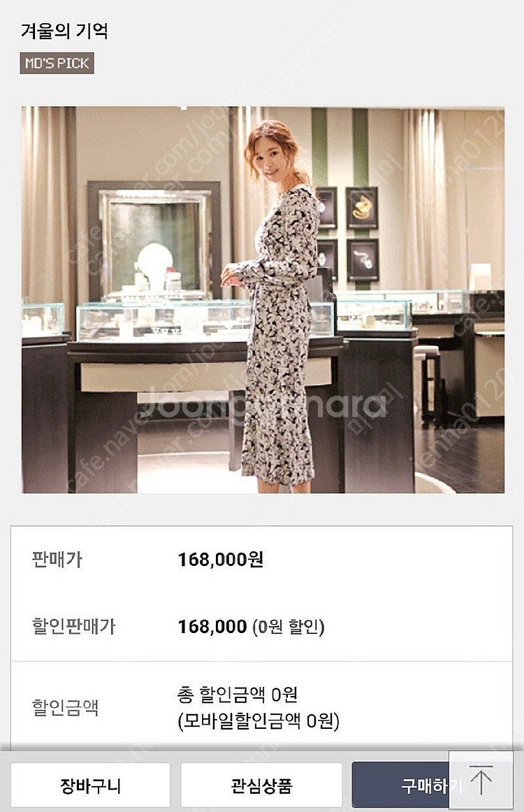Select the 168,000원 sale price
Viewport: 524px width, 812px height.
coord(221,559)
